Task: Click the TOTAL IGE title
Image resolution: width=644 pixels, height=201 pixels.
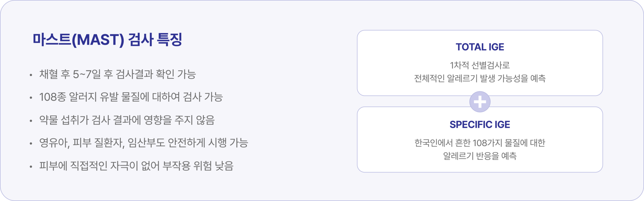Action: (480, 47)
